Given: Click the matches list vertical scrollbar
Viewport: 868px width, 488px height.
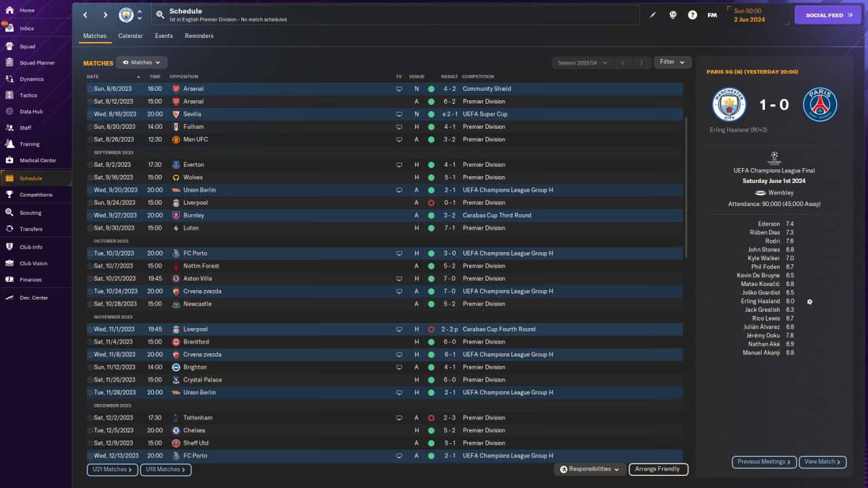Looking at the screenshot, I should point(687,187).
